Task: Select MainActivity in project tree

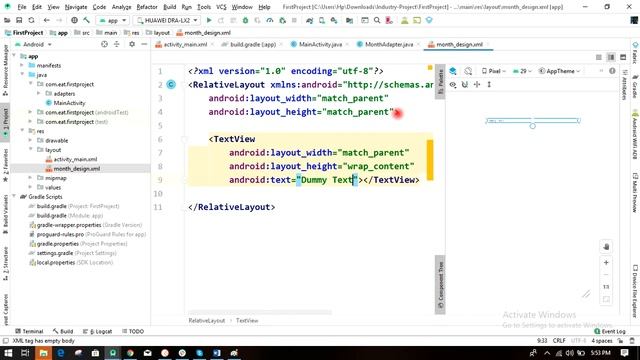Action: (x=69, y=103)
